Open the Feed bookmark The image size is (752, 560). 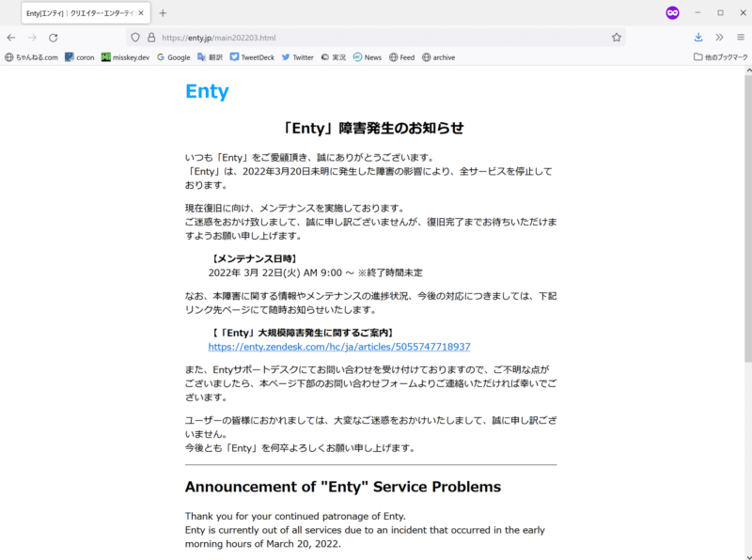[x=402, y=57]
